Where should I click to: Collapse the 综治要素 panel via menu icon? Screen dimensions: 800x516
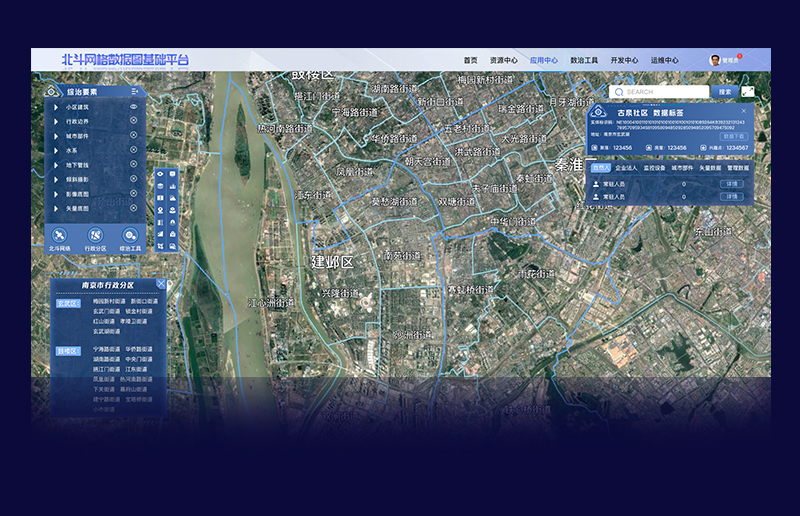pos(135,91)
